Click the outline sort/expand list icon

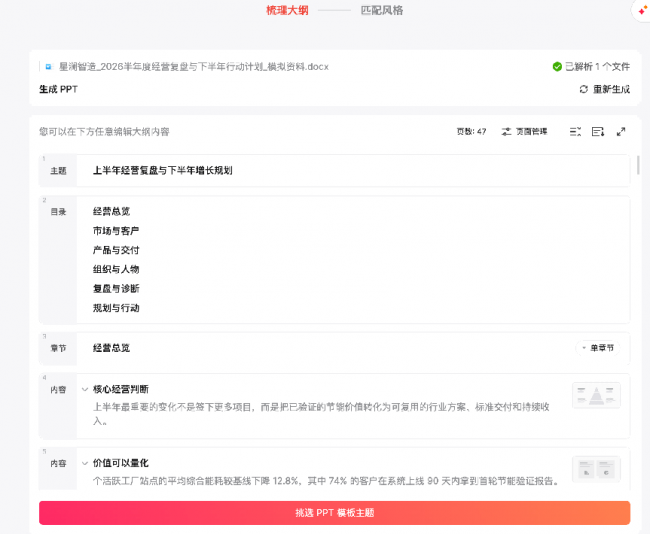pos(598,132)
